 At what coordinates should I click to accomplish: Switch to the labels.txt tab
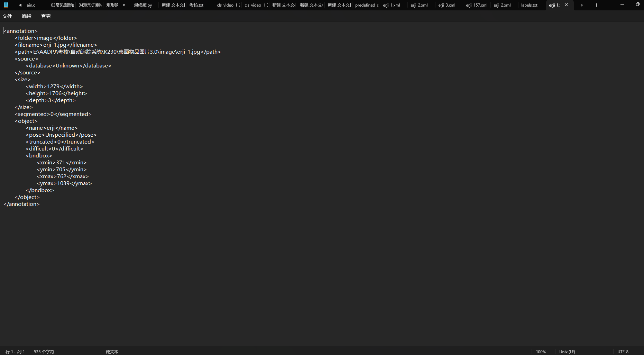[x=529, y=5]
